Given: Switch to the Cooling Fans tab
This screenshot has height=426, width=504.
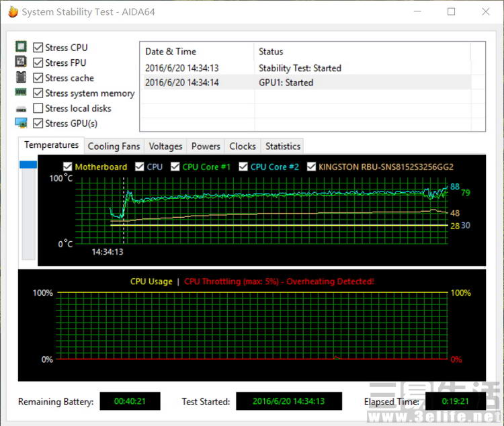Looking at the screenshot, I should (114, 146).
